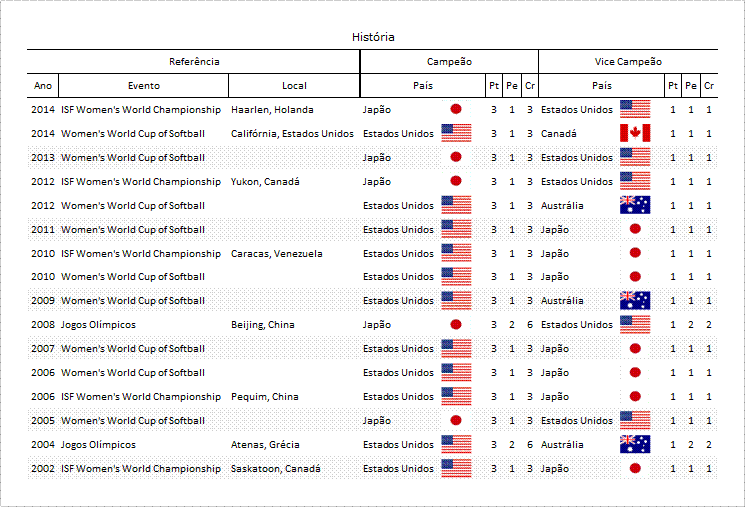Select 'Women's World Cup of Softball' in 2013 row
The height and width of the screenshot is (507, 746).
pos(133,157)
